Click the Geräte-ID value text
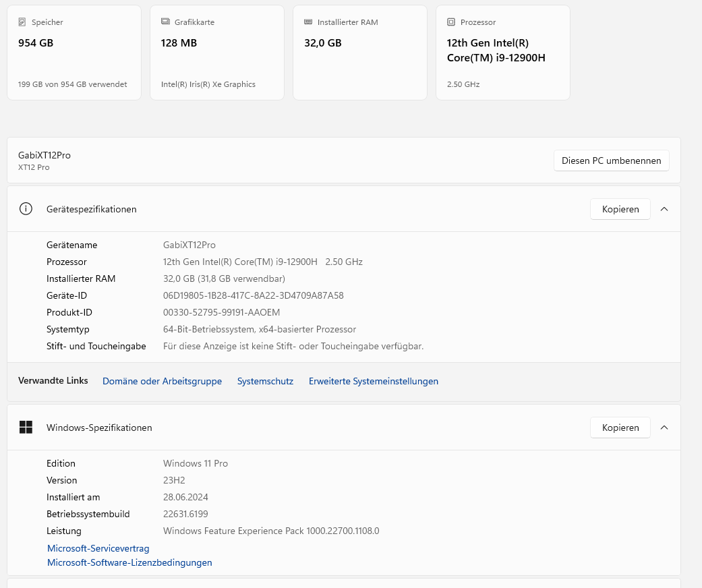702x588 pixels. tap(254, 295)
